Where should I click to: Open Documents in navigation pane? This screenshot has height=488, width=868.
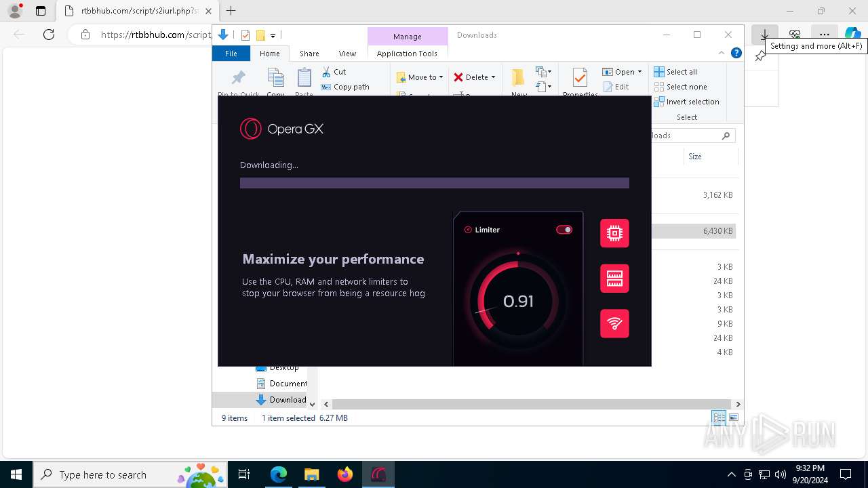pos(281,384)
